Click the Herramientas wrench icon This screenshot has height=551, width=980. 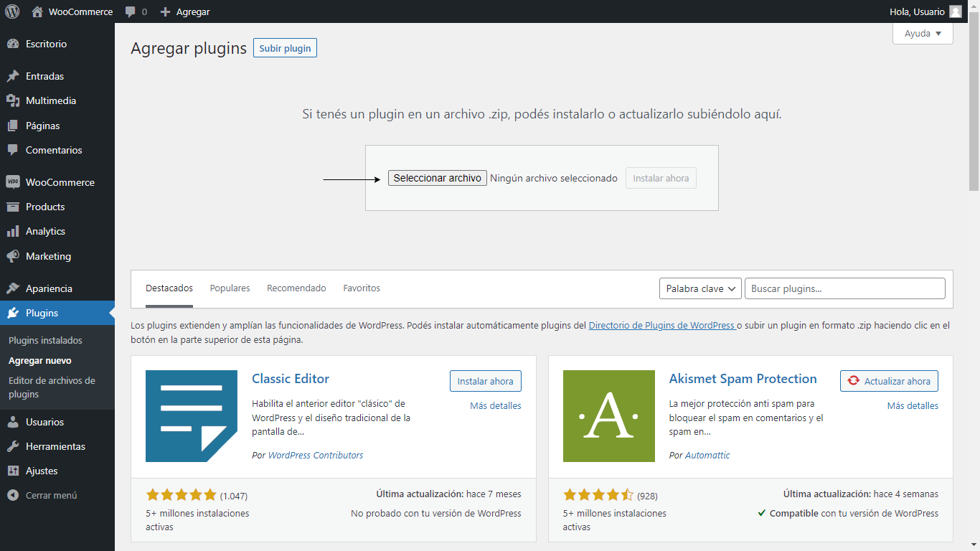pos(13,446)
